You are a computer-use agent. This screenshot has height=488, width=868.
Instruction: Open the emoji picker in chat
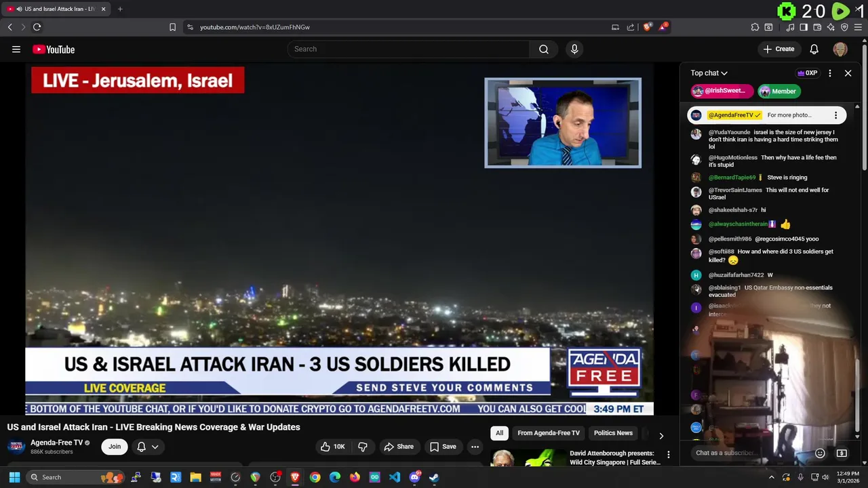click(820, 453)
